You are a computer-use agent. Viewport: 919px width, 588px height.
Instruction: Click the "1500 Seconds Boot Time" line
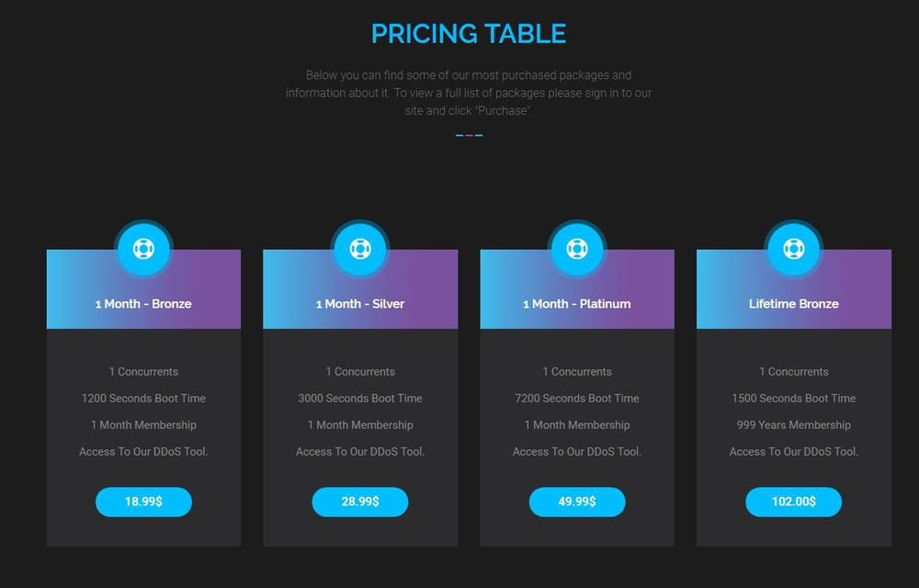tap(793, 399)
